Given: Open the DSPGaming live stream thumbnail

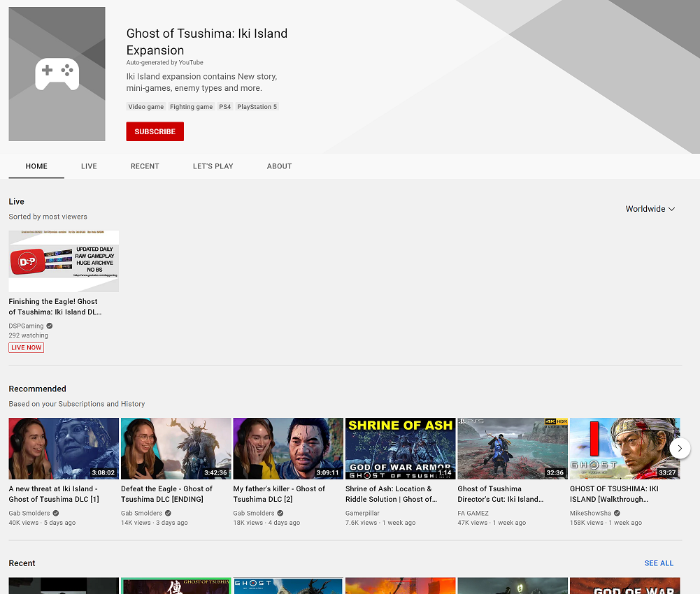Looking at the screenshot, I should pos(64,261).
